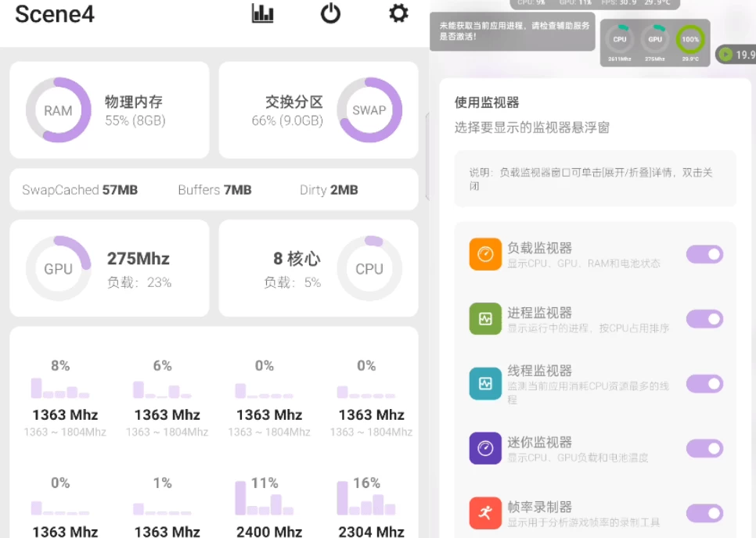This screenshot has height=538, width=756.
Task: Open the bar chart statistics icon
Action: (x=262, y=13)
